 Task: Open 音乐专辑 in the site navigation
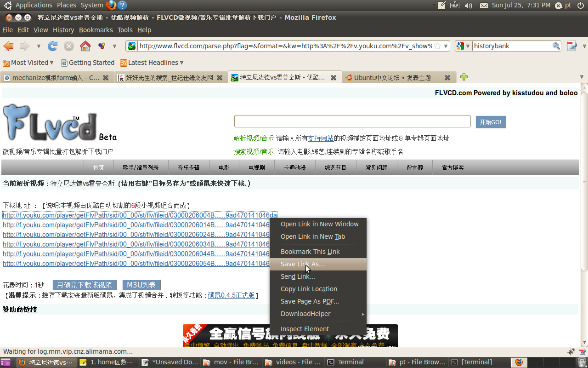click(x=188, y=168)
